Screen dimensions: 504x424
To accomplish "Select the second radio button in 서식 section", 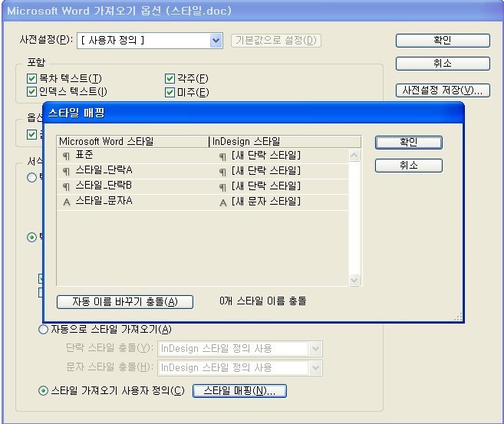I will click(x=31, y=238).
